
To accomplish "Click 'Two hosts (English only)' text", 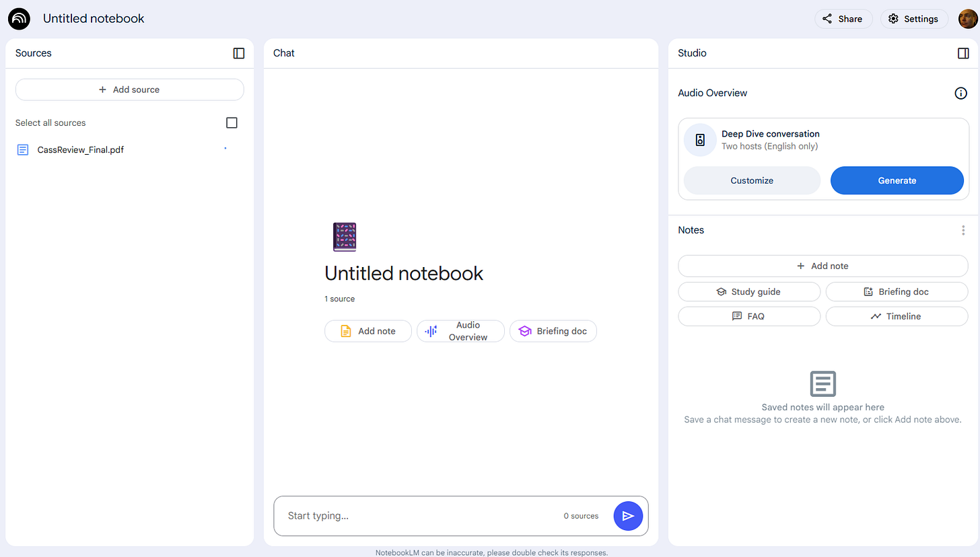I will click(770, 146).
